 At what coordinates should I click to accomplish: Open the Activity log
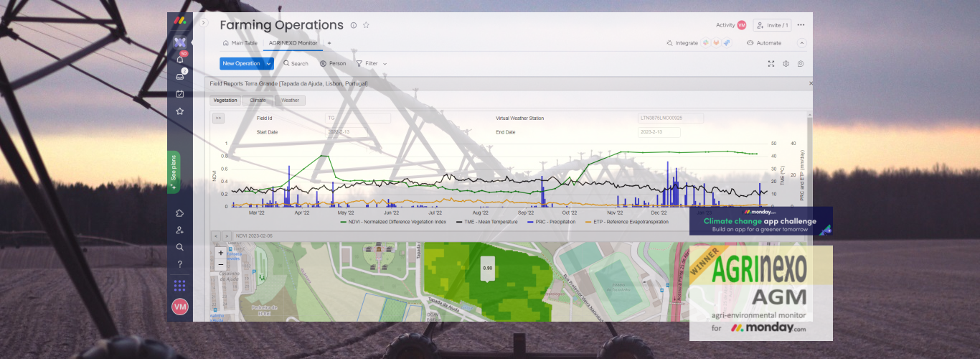tap(731, 25)
